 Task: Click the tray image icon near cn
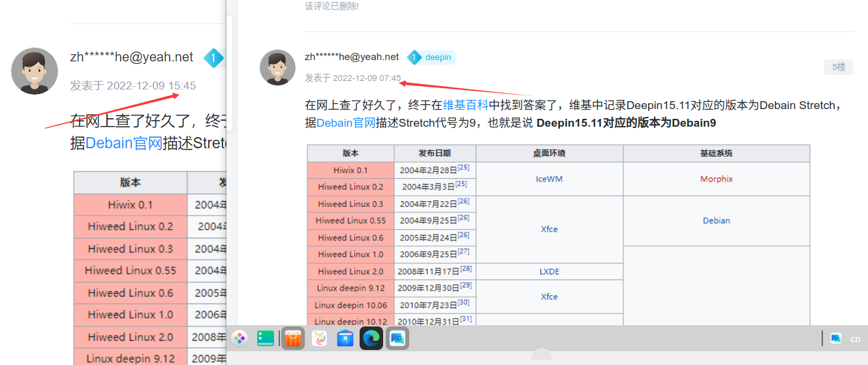pos(835,338)
